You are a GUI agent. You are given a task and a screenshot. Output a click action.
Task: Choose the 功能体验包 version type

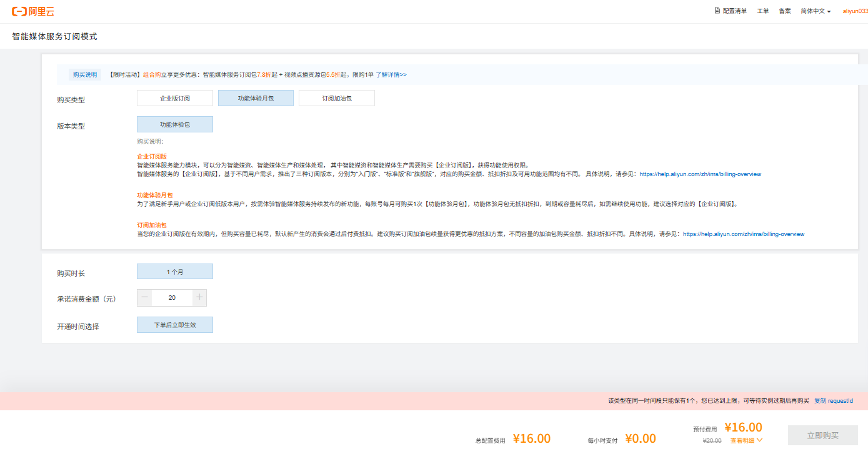click(x=175, y=124)
